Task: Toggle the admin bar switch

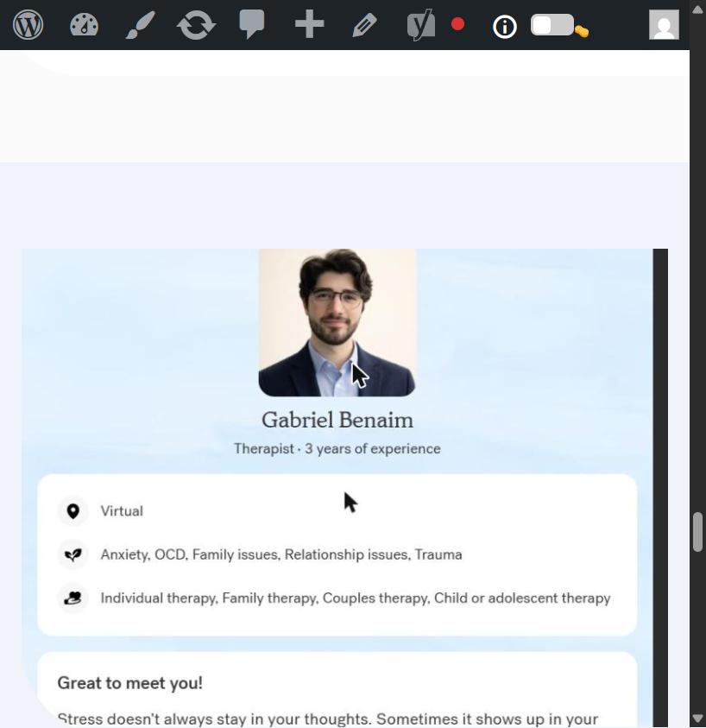Action: (x=552, y=24)
